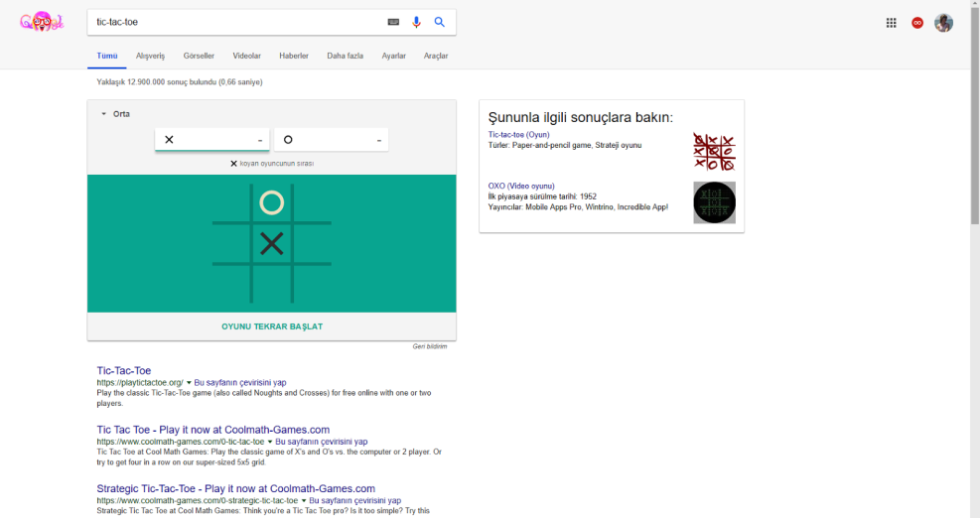Viewport: 980px width, 518px height.
Task: Click the Google doodle logo
Action: coord(42,22)
